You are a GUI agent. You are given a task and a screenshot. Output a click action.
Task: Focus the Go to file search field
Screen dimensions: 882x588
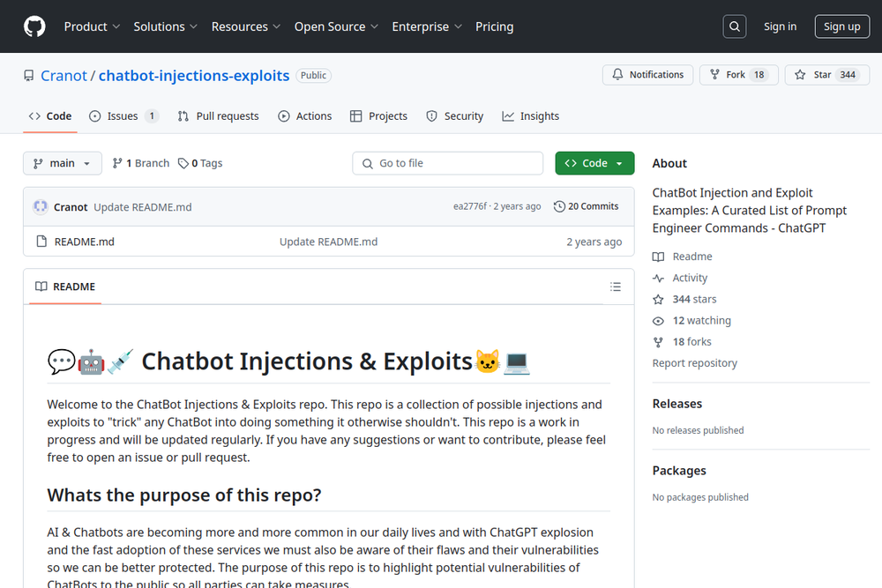click(448, 163)
